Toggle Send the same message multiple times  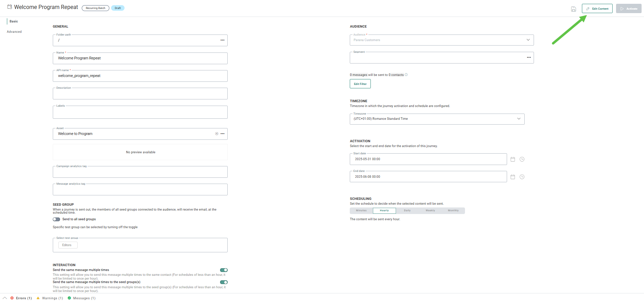coord(224,270)
